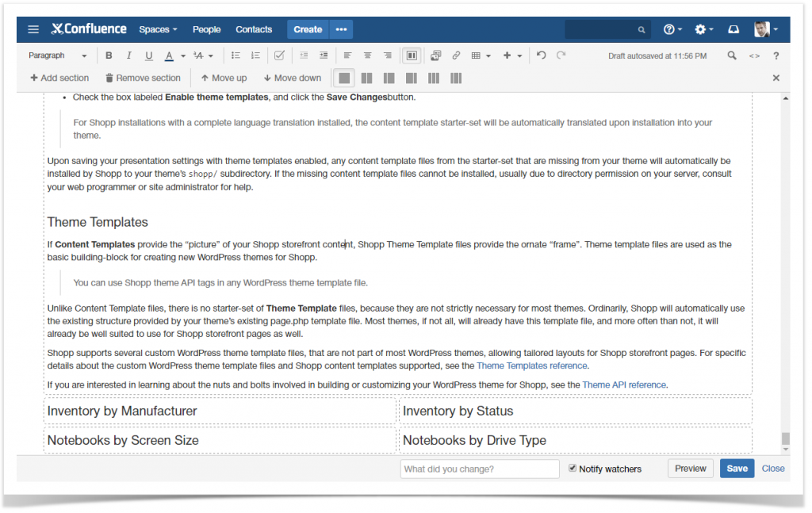Viewport: 812px width, 513px height.
Task: Undo the last edit
Action: [540, 55]
